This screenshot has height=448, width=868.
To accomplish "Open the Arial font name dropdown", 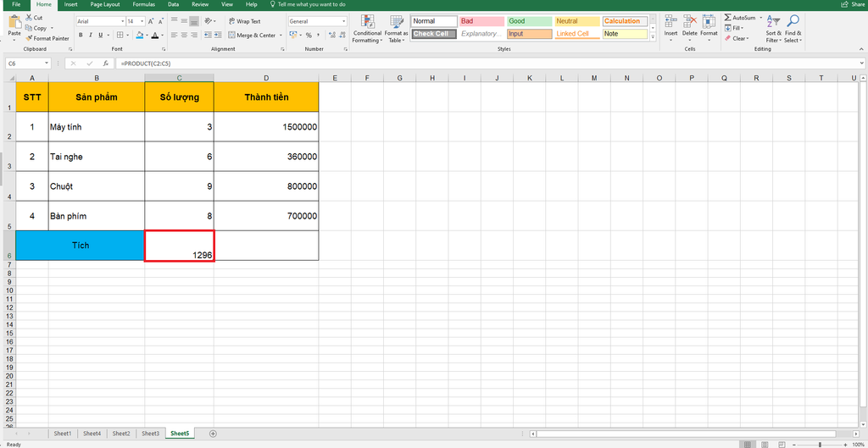I will 122,21.
